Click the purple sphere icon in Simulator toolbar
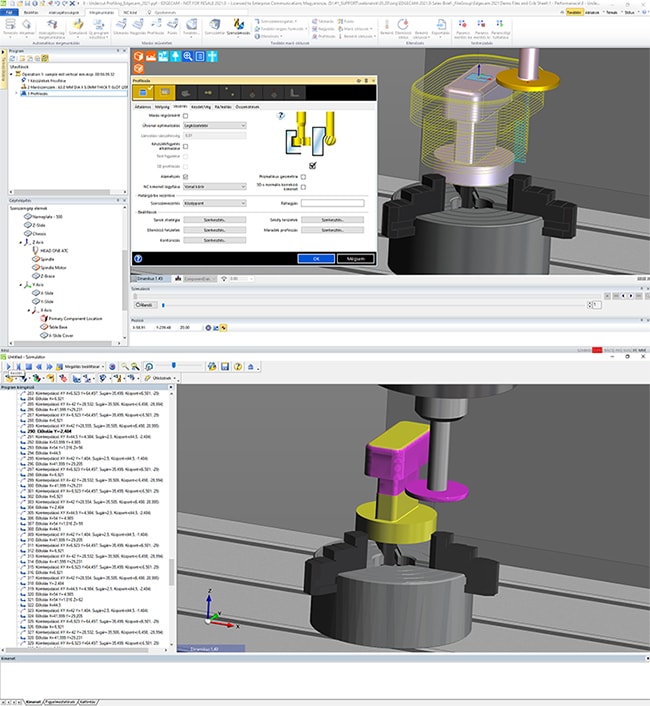Screen dimensions: 650x706 point(113,367)
